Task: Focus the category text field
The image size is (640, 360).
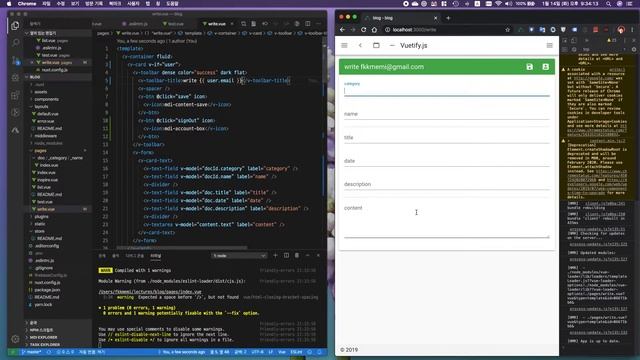Action: point(447,91)
